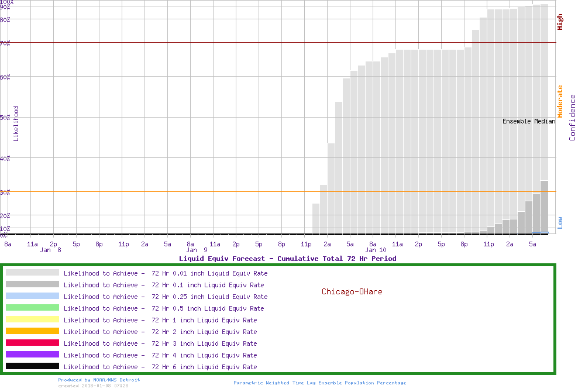Select the light blue 0.25 inch swatch
This screenshot has height=392, width=585.
pos(32,296)
